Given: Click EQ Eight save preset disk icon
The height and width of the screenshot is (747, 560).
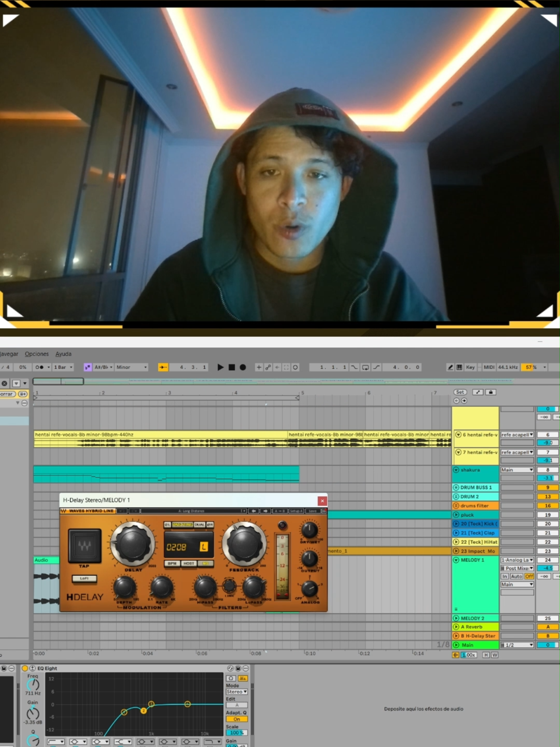Looking at the screenshot, I should tap(238, 668).
